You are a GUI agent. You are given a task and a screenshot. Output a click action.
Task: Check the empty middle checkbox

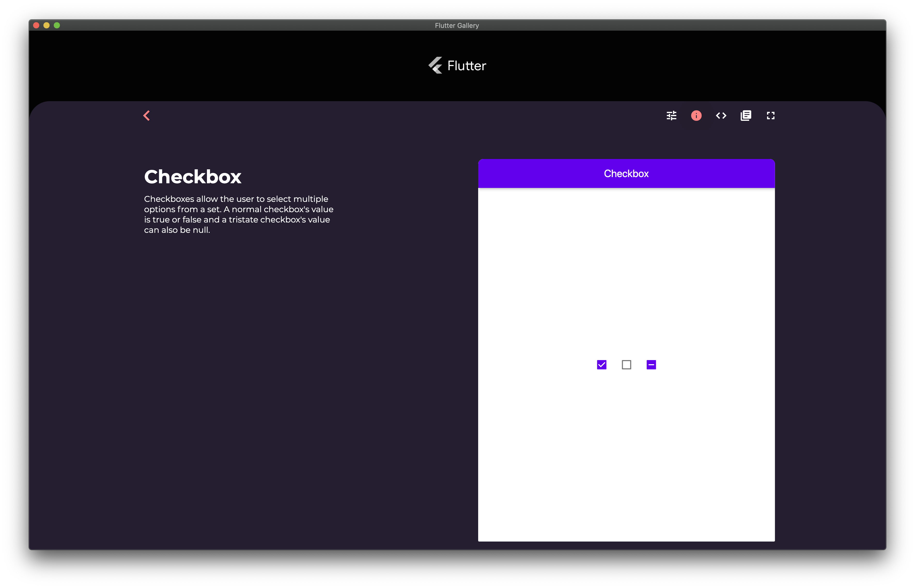626,365
